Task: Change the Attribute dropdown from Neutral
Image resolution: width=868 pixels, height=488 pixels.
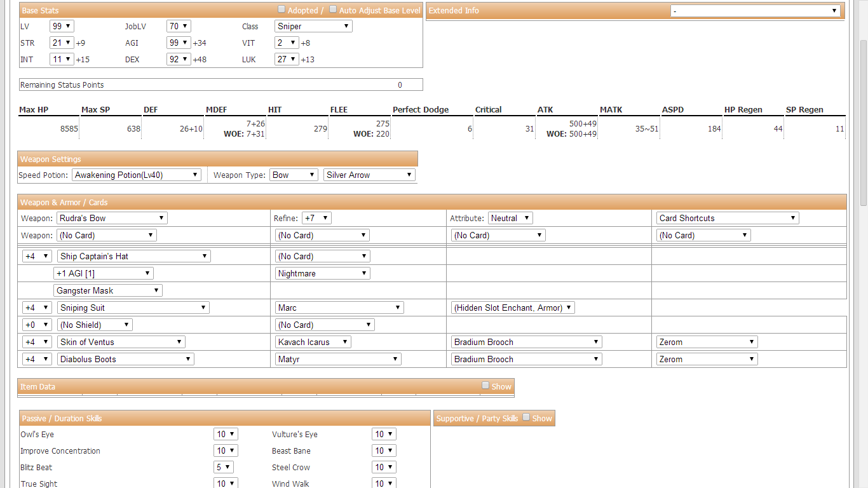Action: (x=510, y=217)
